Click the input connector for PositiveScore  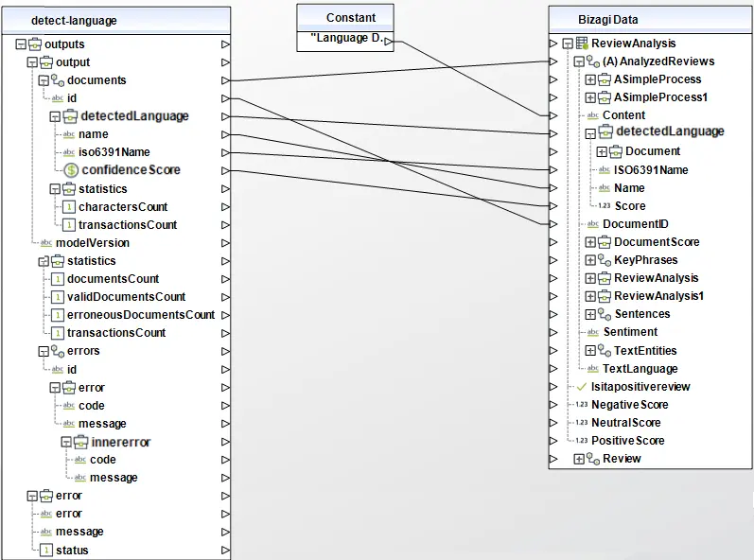tap(553, 441)
